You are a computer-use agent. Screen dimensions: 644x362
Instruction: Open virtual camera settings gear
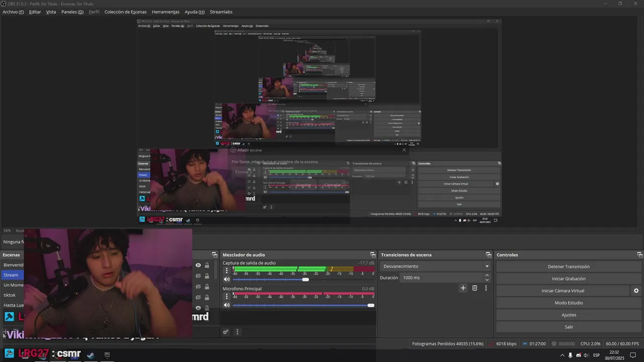click(636, 291)
